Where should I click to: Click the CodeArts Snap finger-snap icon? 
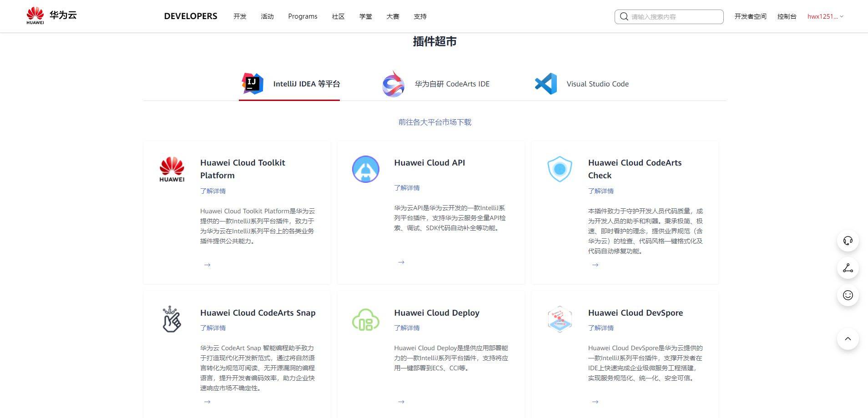(172, 319)
